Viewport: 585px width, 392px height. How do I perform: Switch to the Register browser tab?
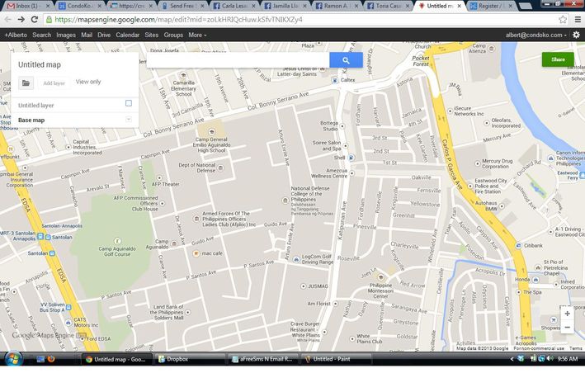490,6
